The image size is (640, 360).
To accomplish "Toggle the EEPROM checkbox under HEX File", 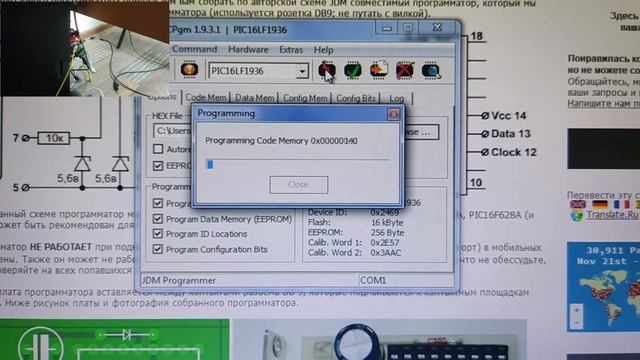I will (x=158, y=166).
